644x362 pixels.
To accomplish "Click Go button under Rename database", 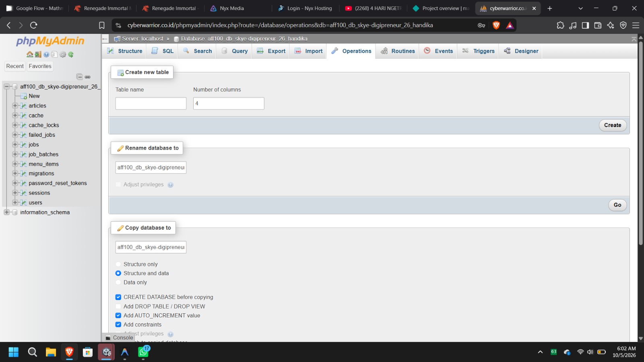I will tap(617, 205).
